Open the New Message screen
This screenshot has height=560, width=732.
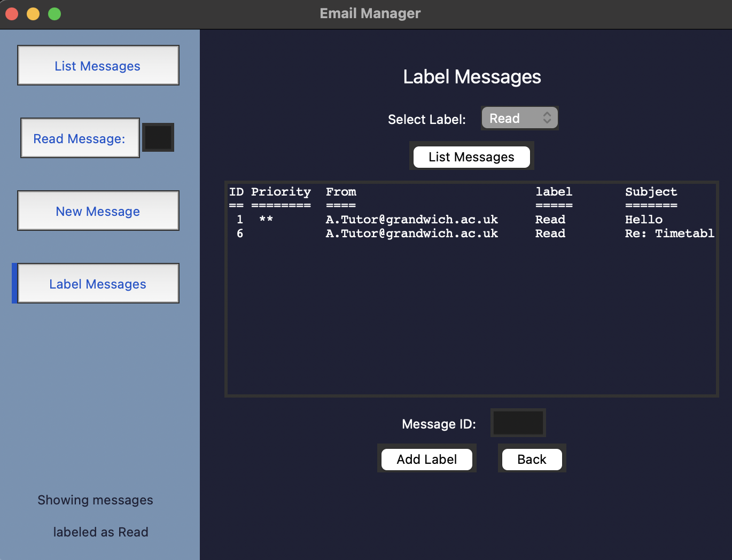[98, 211]
